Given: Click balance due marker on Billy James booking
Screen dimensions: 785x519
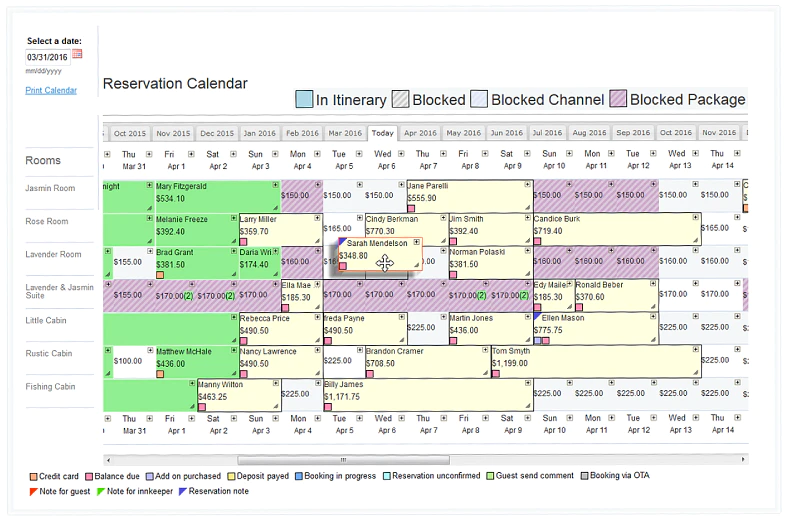Looking at the screenshot, I should 328,407.
